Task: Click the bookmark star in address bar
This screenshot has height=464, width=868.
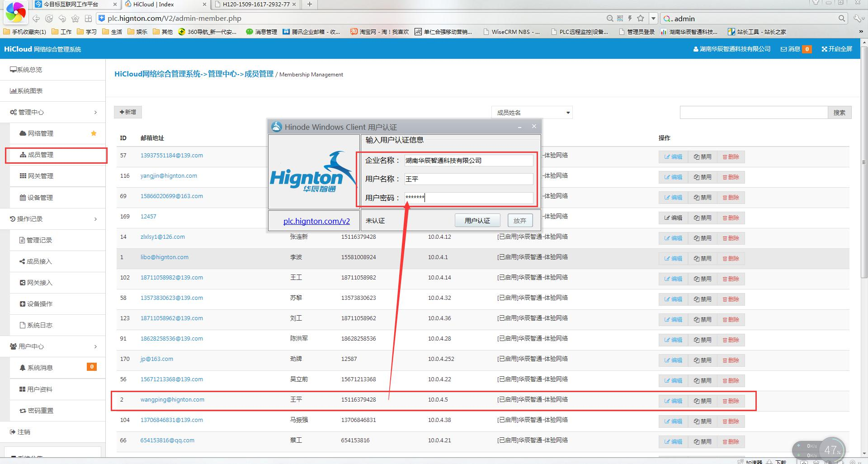Action: click(640, 18)
